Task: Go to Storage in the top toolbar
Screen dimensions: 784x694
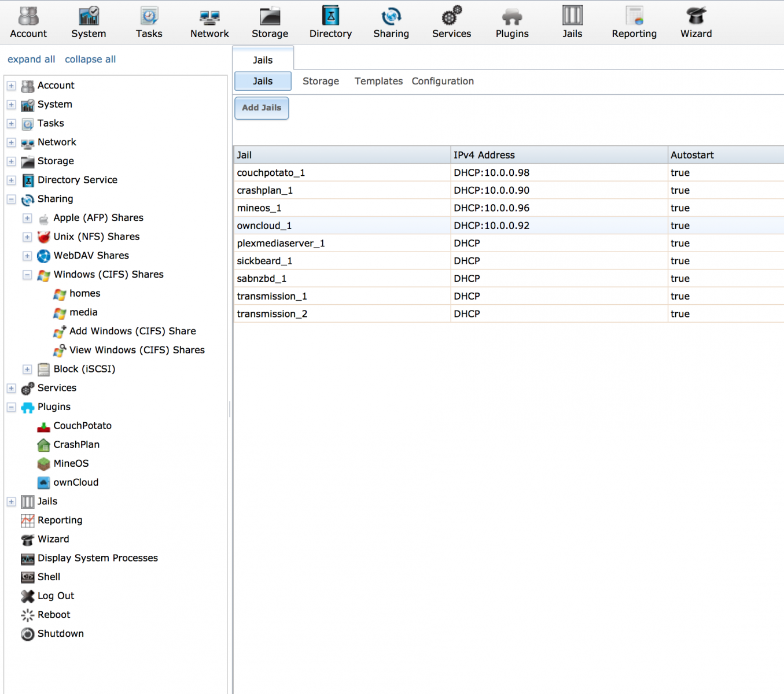Action: click(270, 22)
